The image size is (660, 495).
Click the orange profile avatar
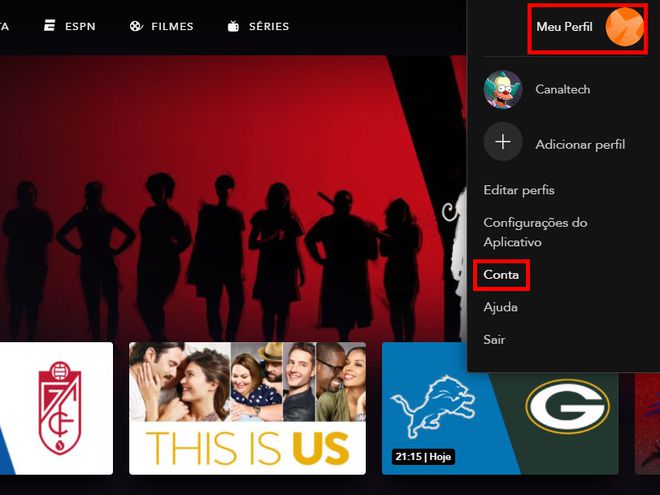624,27
